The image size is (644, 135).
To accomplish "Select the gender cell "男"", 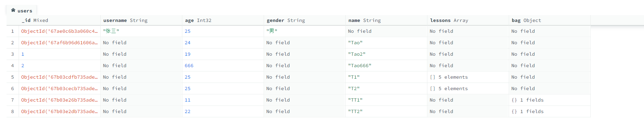I will click(x=272, y=31).
